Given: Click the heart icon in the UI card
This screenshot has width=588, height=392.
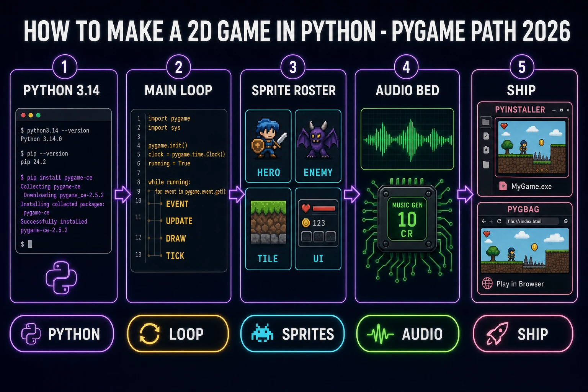Looking at the screenshot, I should [306, 209].
